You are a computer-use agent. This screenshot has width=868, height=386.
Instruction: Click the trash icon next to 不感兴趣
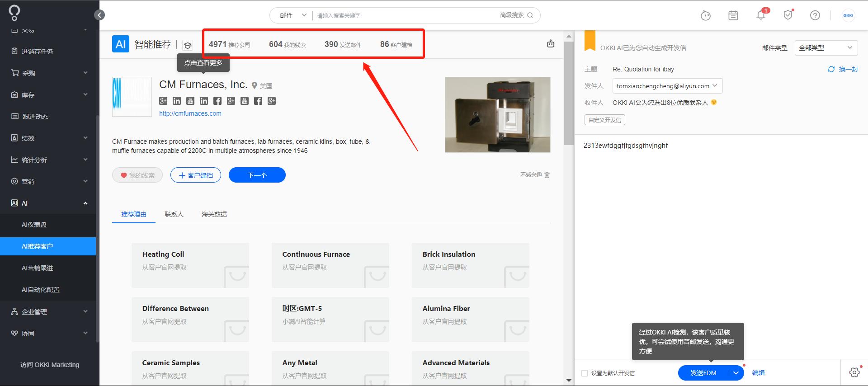click(x=547, y=175)
